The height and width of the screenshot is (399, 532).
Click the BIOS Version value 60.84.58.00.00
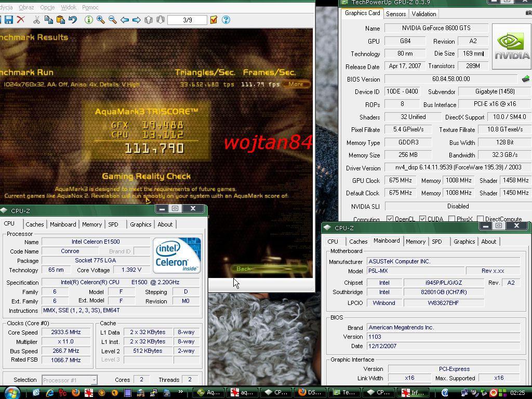[x=451, y=79]
